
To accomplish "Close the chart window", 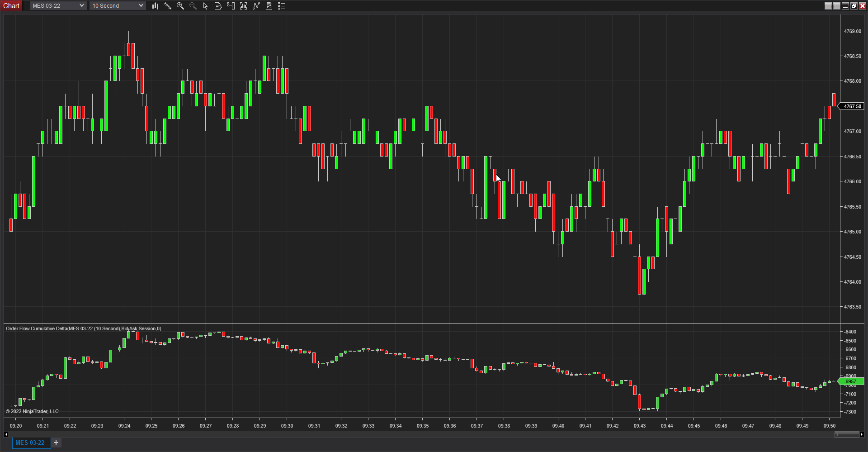I will coord(863,6).
